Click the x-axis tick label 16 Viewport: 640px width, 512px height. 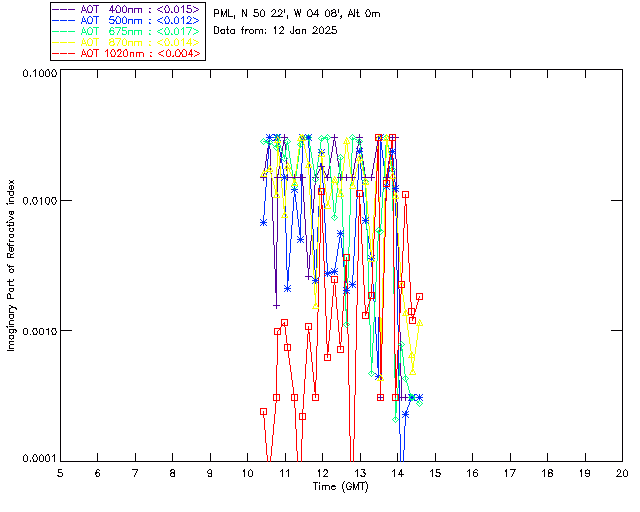pyautogui.click(x=473, y=473)
